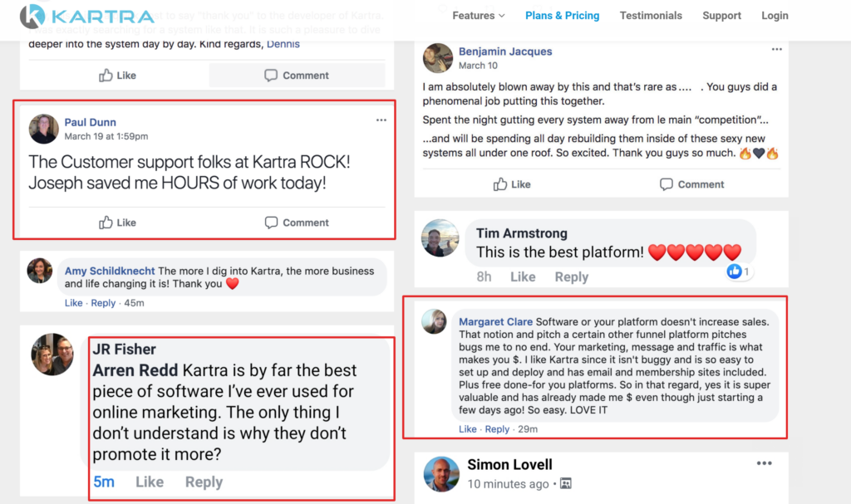Reply to Margaret Clare's comment
851x504 pixels.
[x=497, y=429]
